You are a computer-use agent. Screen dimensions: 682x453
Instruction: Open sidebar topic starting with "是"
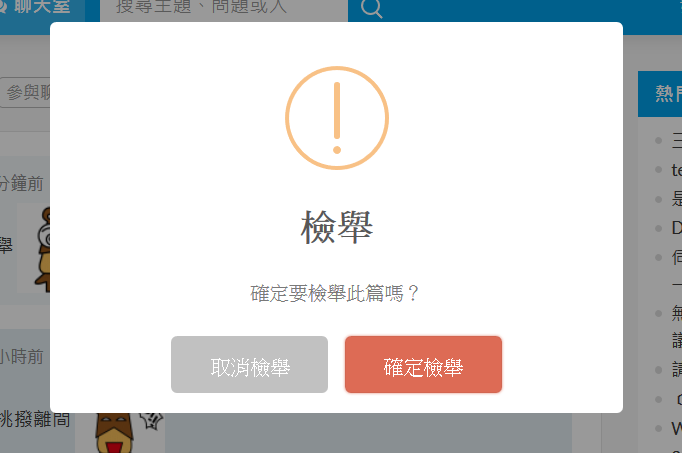pyautogui.click(x=676, y=199)
